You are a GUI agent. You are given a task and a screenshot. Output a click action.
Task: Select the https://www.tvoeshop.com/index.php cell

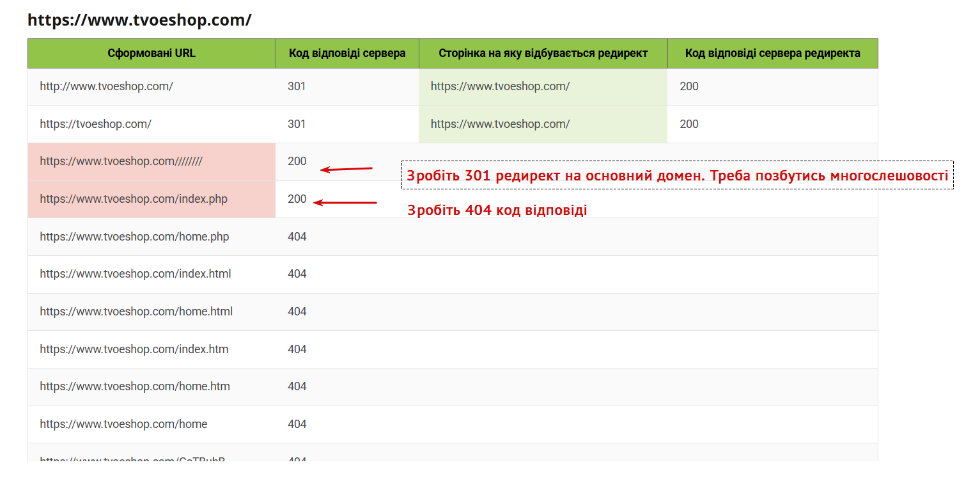pyautogui.click(x=152, y=199)
